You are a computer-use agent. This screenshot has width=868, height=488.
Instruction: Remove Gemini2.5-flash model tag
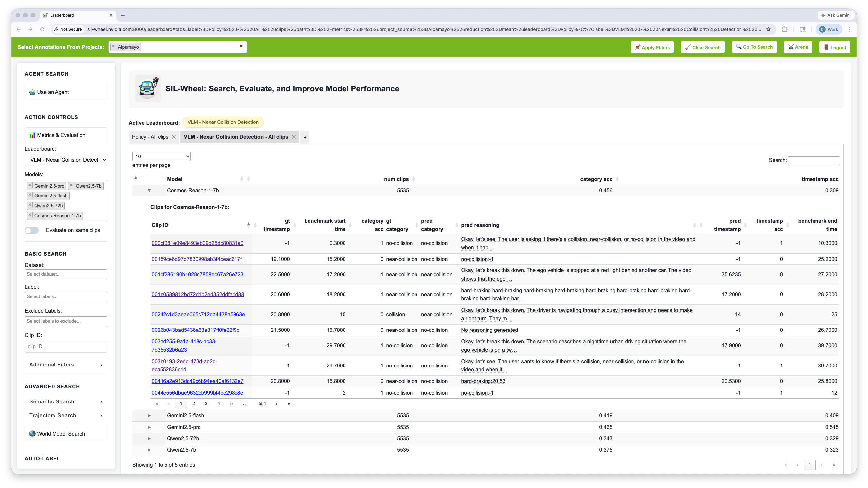[30, 195]
